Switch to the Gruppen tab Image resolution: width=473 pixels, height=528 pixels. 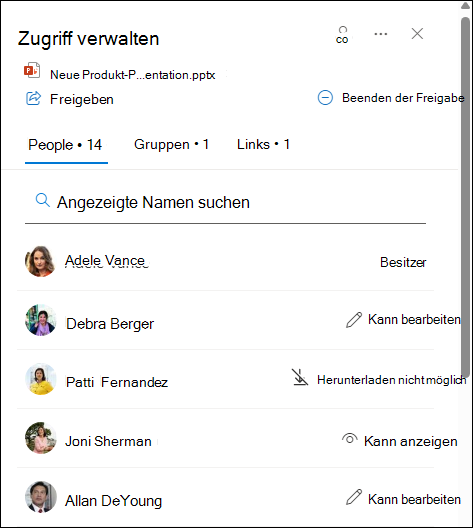pyautogui.click(x=171, y=144)
